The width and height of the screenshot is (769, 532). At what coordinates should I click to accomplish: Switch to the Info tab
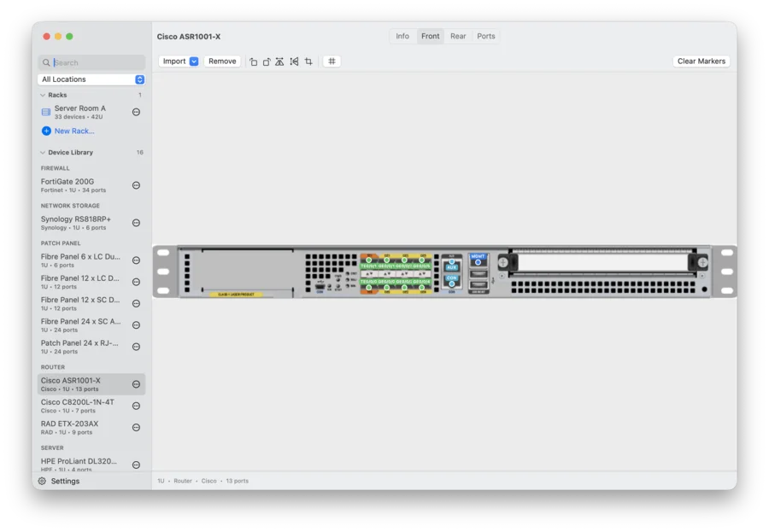coord(402,36)
